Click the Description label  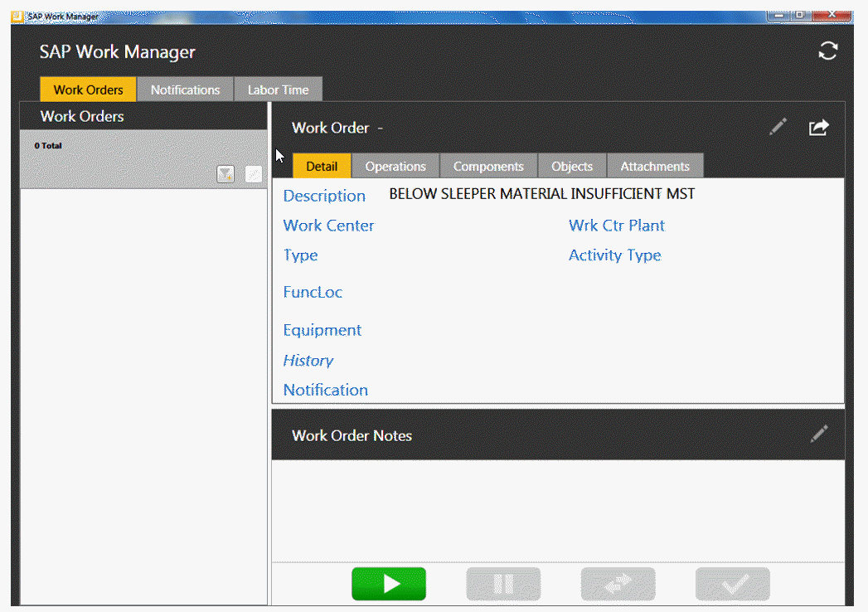[324, 196]
